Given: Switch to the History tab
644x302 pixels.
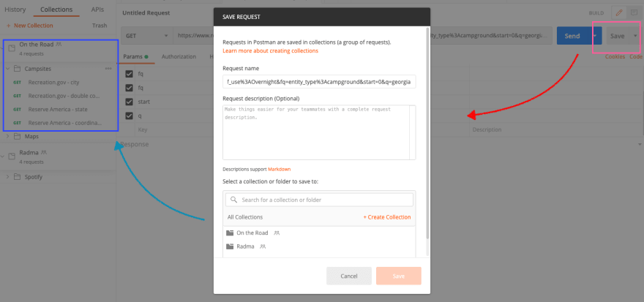Looking at the screenshot, I should (15, 9).
